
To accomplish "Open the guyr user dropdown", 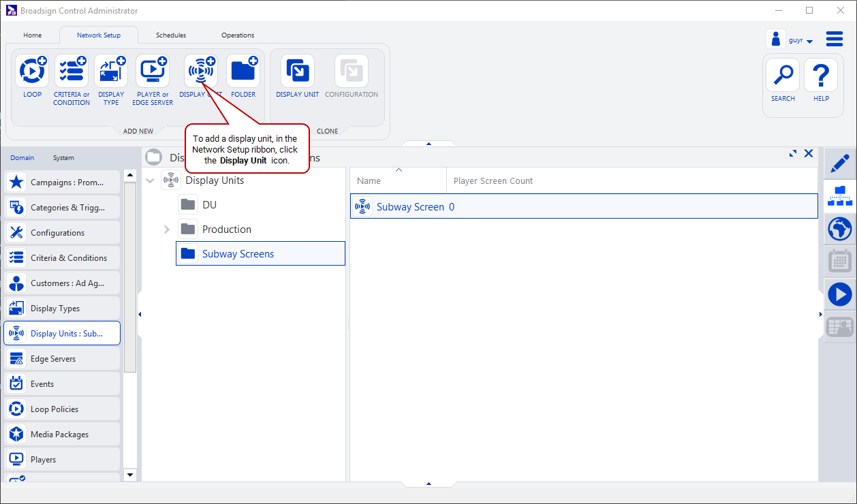I will [x=800, y=41].
